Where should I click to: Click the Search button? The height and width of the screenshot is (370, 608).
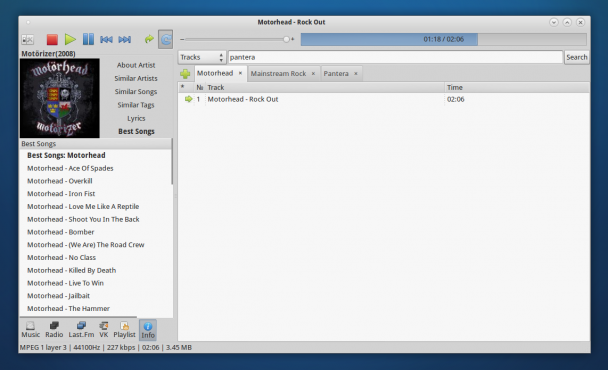[x=577, y=57]
